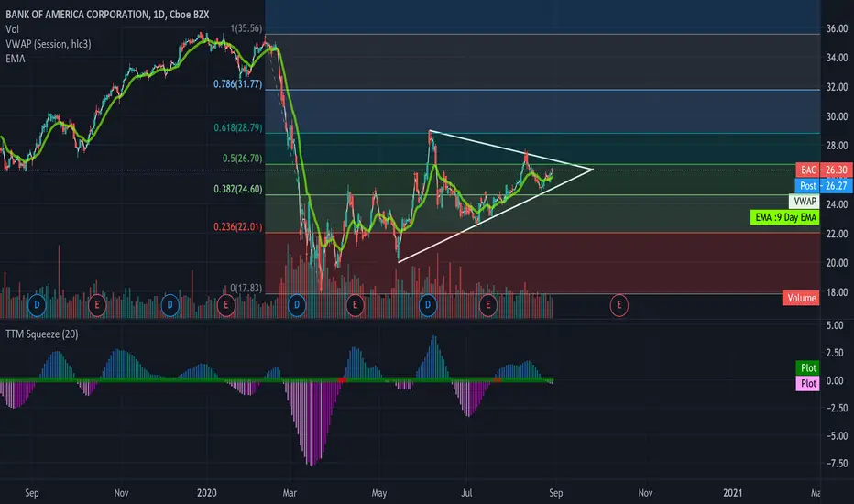Click the earnings marker at January 2020
The width and height of the screenshot is (854, 504).
pyautogui.click(x=226, y=304)
